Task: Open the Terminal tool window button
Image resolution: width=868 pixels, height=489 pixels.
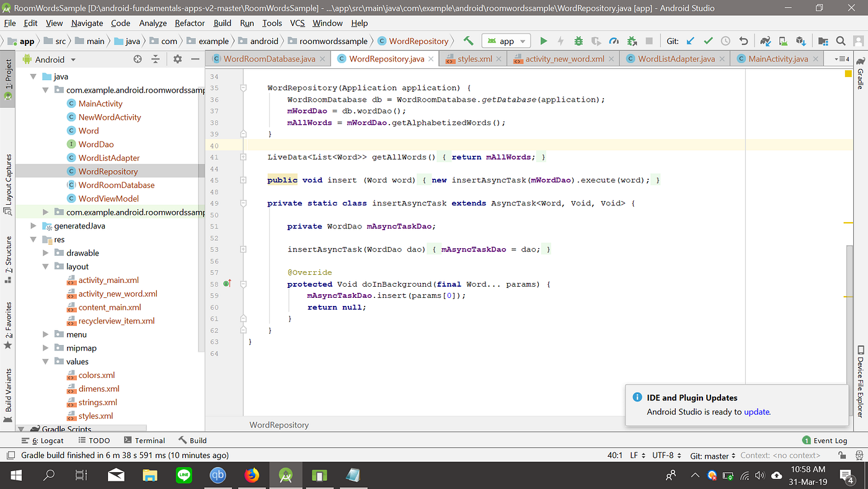Action: pos(144,440)
